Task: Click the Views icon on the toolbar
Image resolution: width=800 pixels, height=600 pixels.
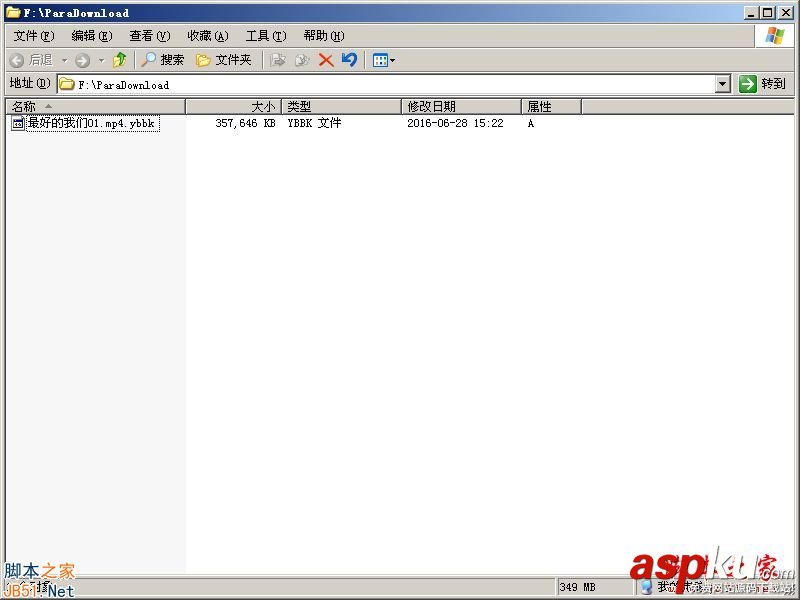Action: coord(383,59)
